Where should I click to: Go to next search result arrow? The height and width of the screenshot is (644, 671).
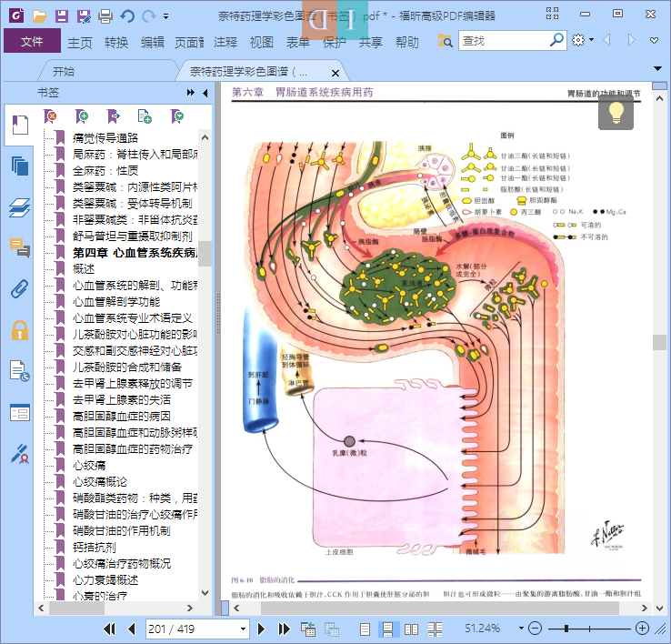pos(631,40)
